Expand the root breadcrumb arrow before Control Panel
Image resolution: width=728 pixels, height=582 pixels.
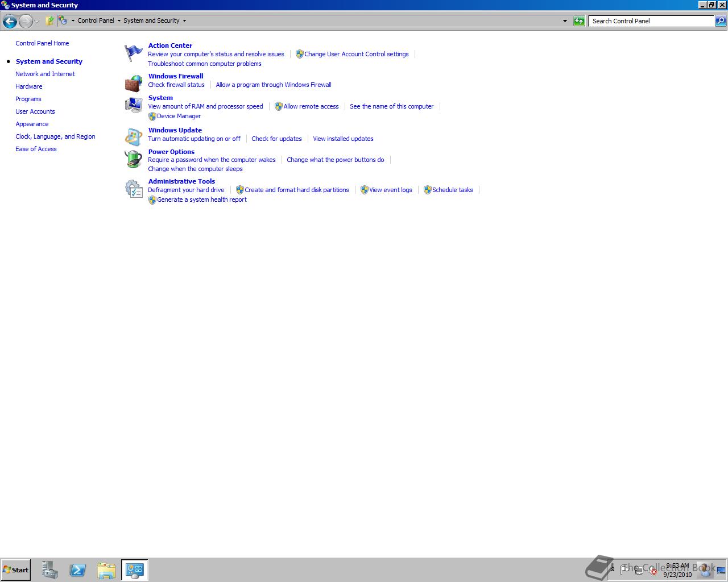tap(73, 20)
